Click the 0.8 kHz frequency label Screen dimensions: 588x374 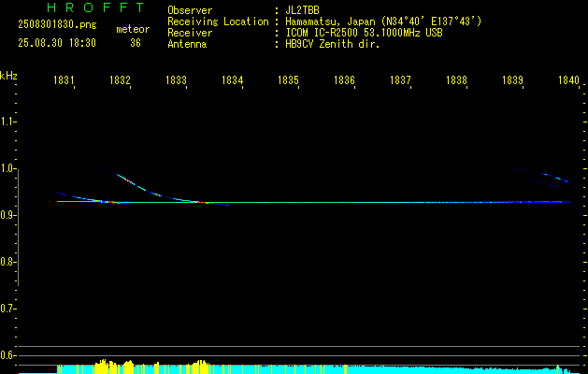pos(7,262)
